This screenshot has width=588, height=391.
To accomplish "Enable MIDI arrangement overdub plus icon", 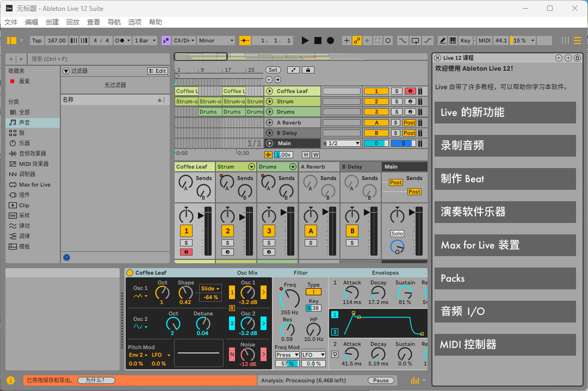I will [346, 40].
